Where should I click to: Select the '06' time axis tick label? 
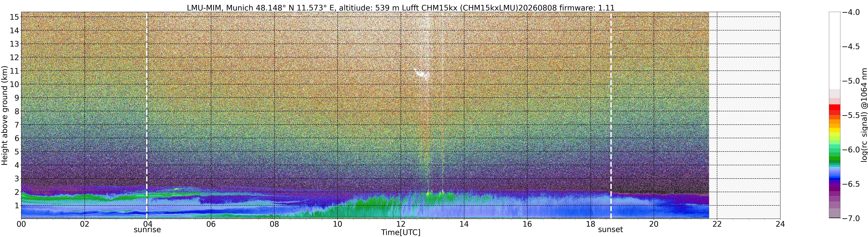point(211,224)
